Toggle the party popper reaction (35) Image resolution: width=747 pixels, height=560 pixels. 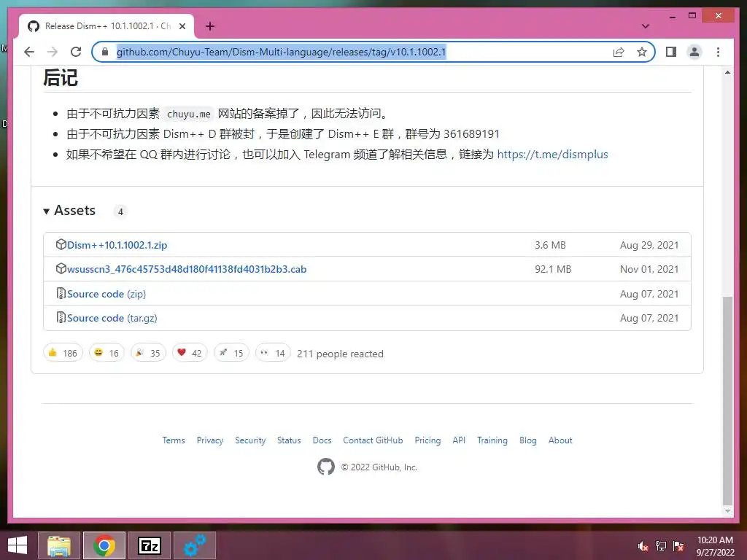(148, 353)
